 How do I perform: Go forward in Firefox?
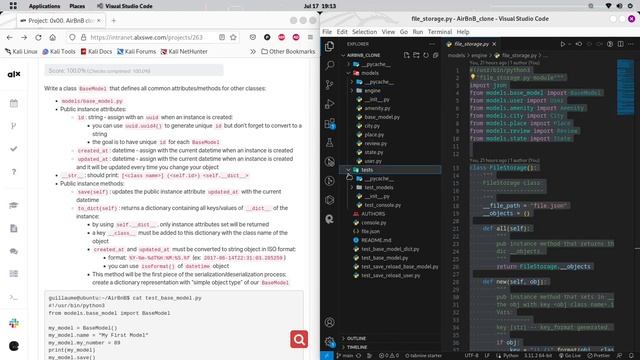tap(24, 37)
